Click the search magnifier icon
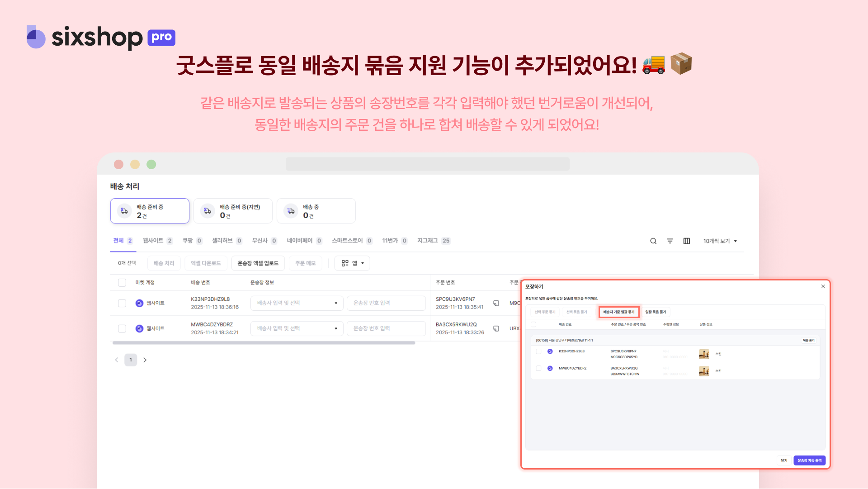This screenshot has width=868, height=489. (653, 241)
